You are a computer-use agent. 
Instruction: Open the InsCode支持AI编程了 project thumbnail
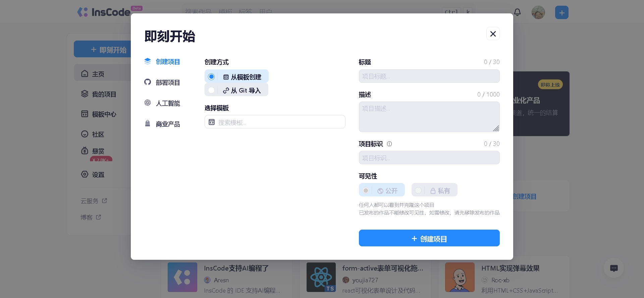(x=182, y=277)
